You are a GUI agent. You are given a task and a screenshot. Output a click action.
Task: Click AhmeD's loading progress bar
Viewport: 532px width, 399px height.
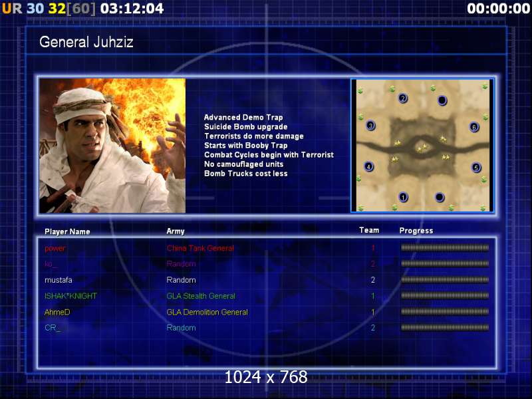coord(445,311)
